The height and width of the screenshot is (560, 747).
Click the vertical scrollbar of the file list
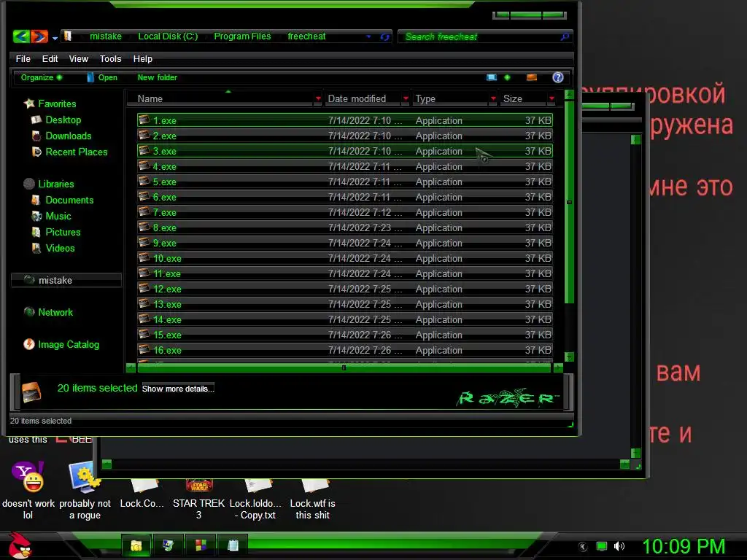(569, 202)
